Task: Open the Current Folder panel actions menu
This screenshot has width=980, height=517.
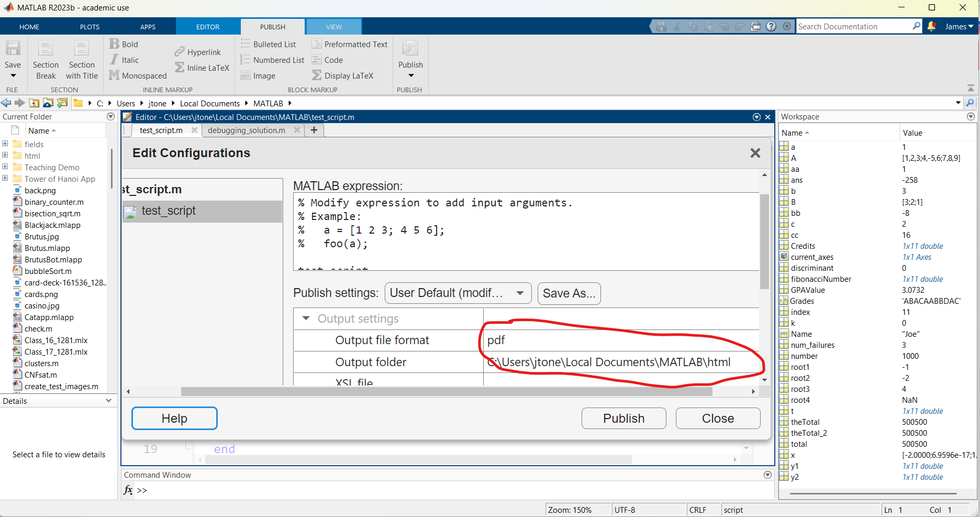Action: point(110,116)
